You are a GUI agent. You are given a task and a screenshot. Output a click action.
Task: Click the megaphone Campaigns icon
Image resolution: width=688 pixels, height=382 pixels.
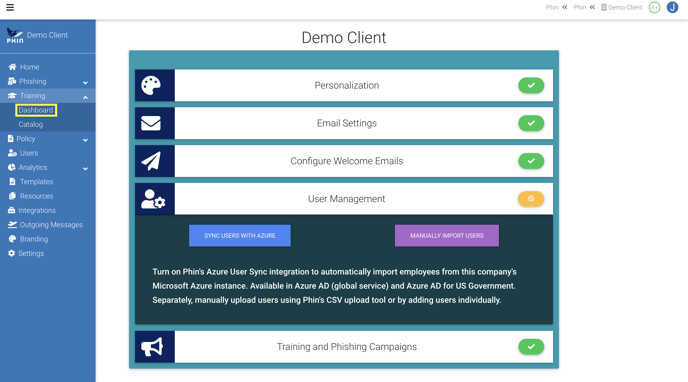152,347
